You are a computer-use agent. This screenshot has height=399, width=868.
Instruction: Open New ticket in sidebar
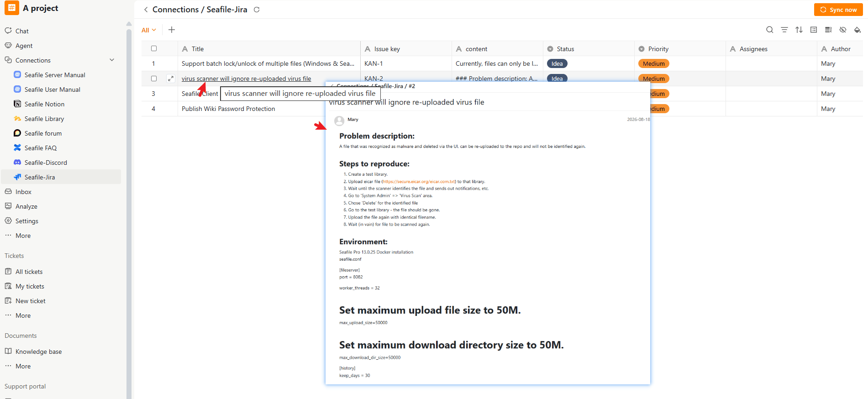(31, 301)
